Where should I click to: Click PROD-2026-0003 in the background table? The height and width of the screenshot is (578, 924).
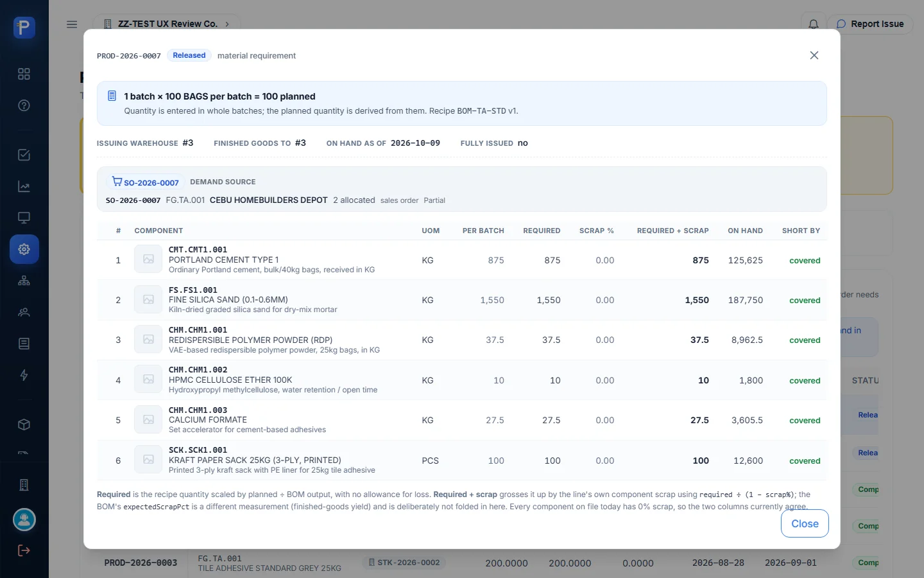pos(141,563)
